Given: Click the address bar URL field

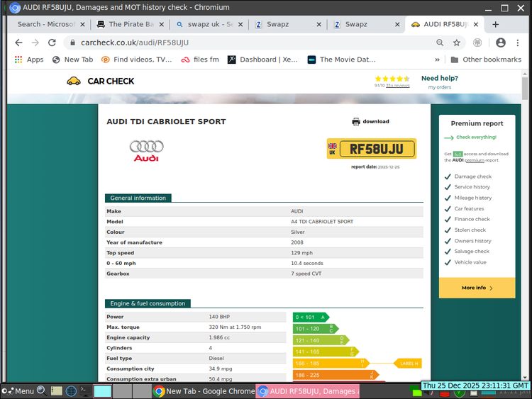Looking at the screenshot, I should 248,43.
